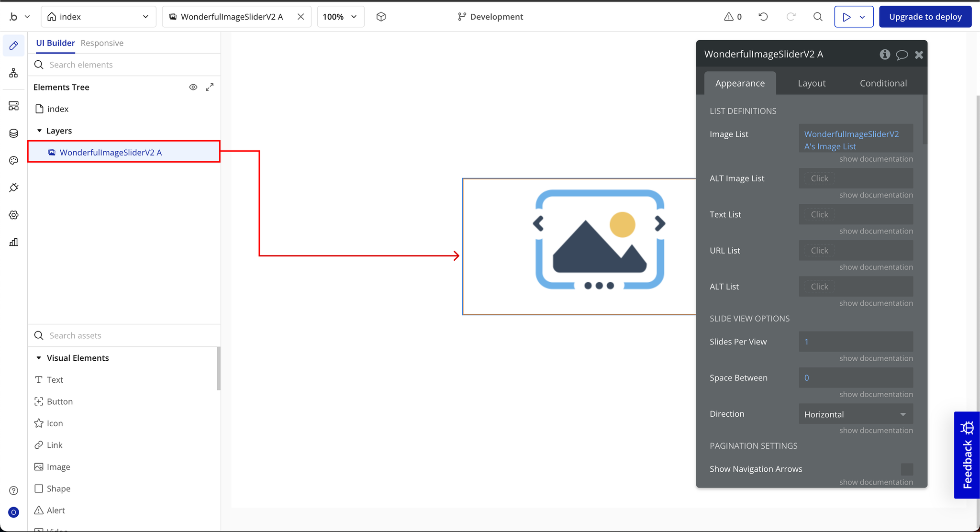The width and height of the screenshot is (980, 532).
Task: Click the 3D cube icon in top bar
Action: point(381,17)
